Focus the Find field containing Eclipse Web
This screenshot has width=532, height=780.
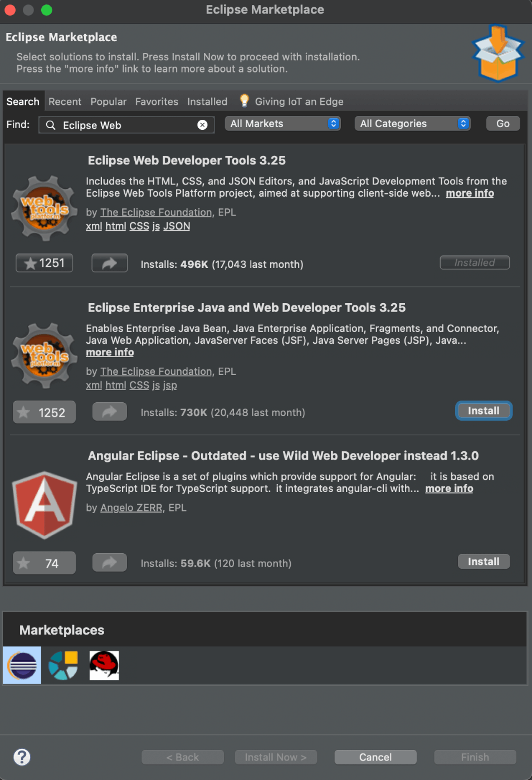(x=126, y=125)
